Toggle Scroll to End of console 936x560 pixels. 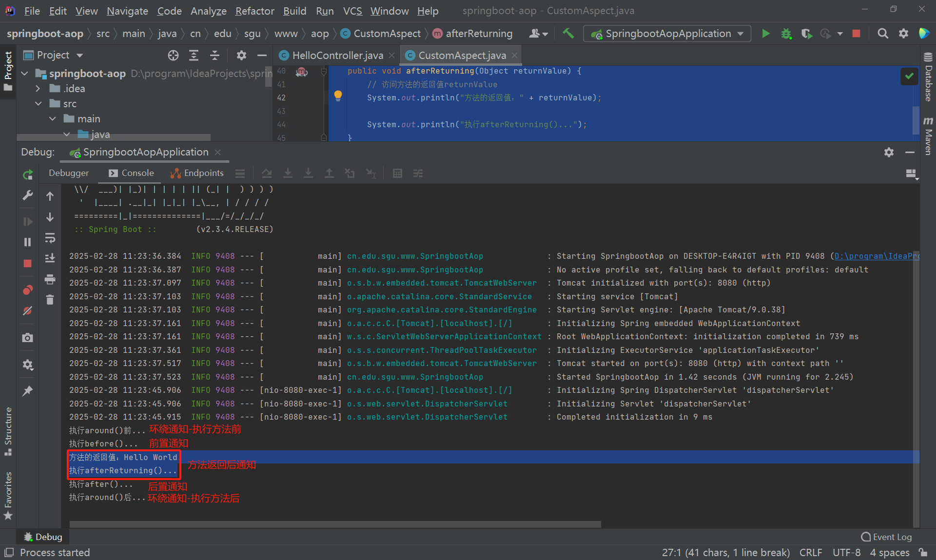(x=50, y=258)
